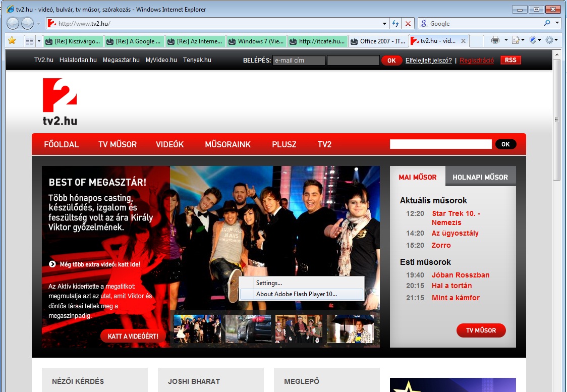The height and width of the screenshot is (392, 567).
Task: Click the e-mail cím login field
Action: point(299,61)
